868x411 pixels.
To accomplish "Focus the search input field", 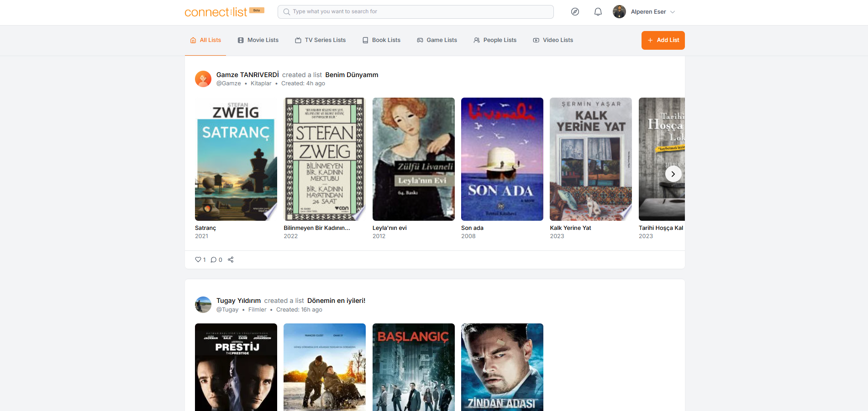I will pyautogui.click(x=416, y=12).
